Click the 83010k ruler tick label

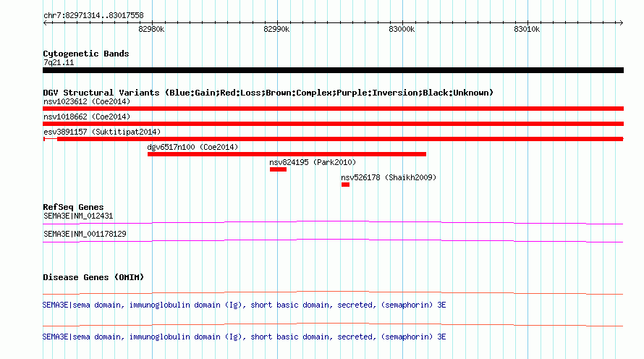tap(527, 29)
